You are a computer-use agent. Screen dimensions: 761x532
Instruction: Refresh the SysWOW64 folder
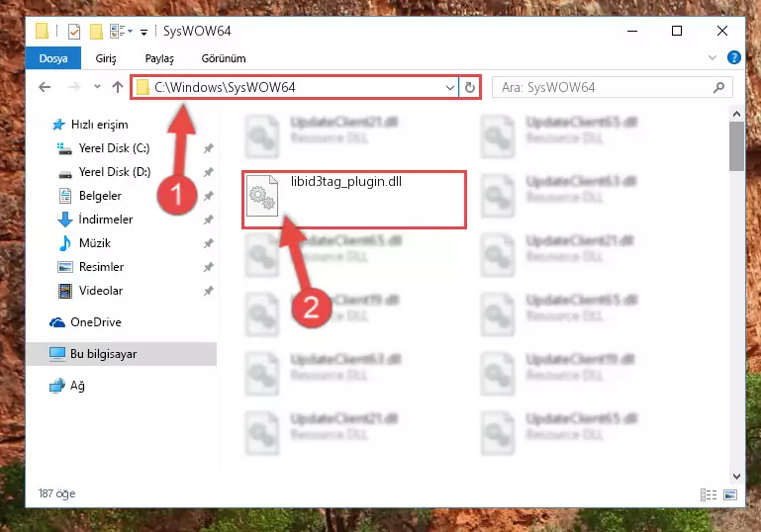pyautogui.click(x=469, y=88)
